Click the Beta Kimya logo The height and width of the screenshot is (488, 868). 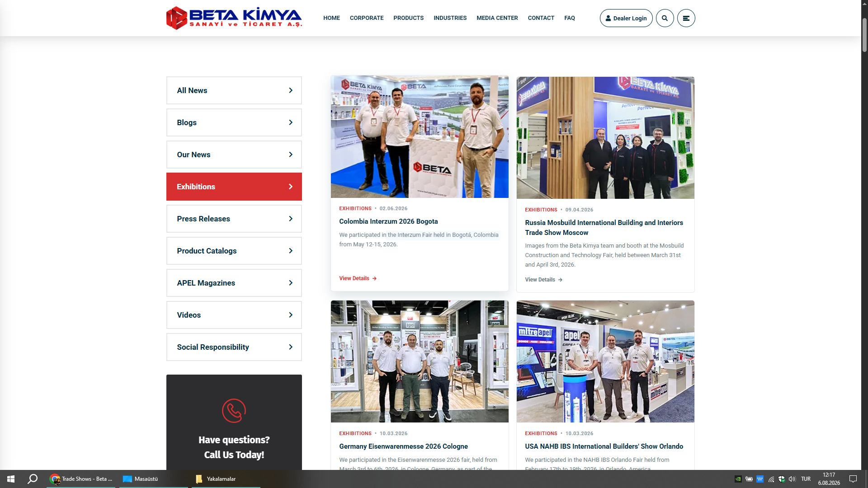pyautogui.click(x=234, y=18)
